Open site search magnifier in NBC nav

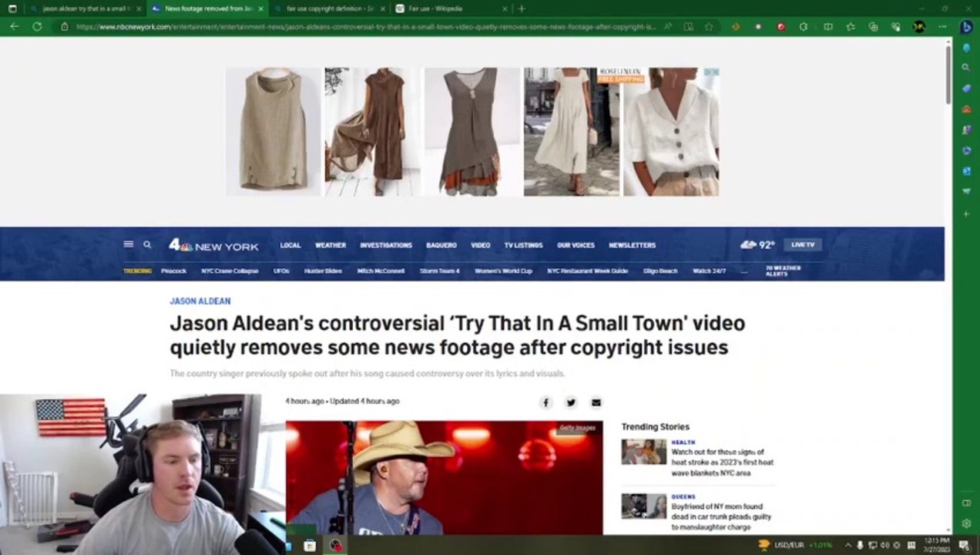pyautogui.click(x=147, y=244)
